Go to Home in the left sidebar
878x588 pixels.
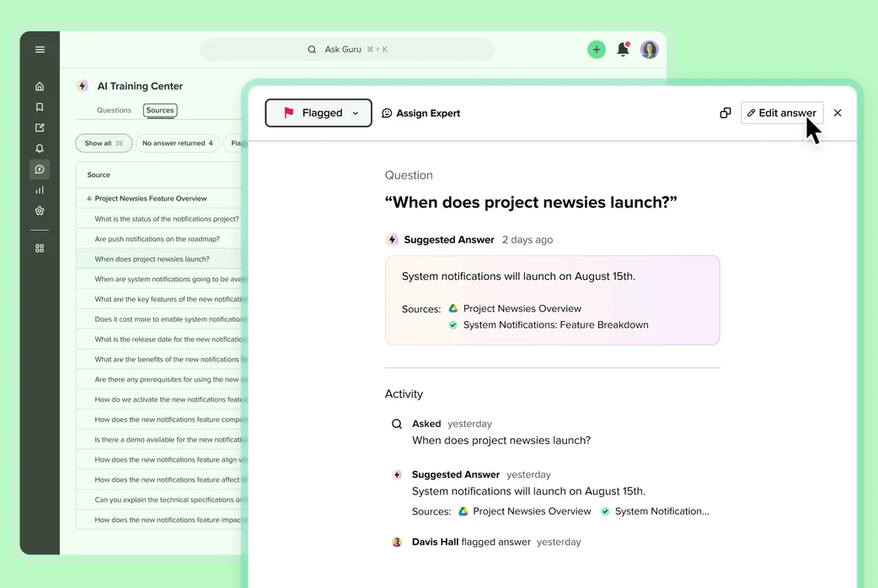pyautogui.click(x=40, y=86)
